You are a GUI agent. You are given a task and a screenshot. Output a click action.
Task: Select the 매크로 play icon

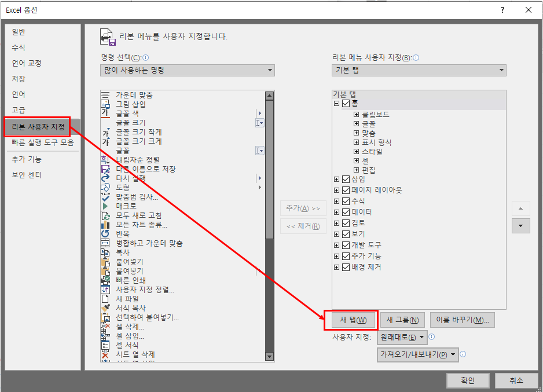tap(105, 206)
